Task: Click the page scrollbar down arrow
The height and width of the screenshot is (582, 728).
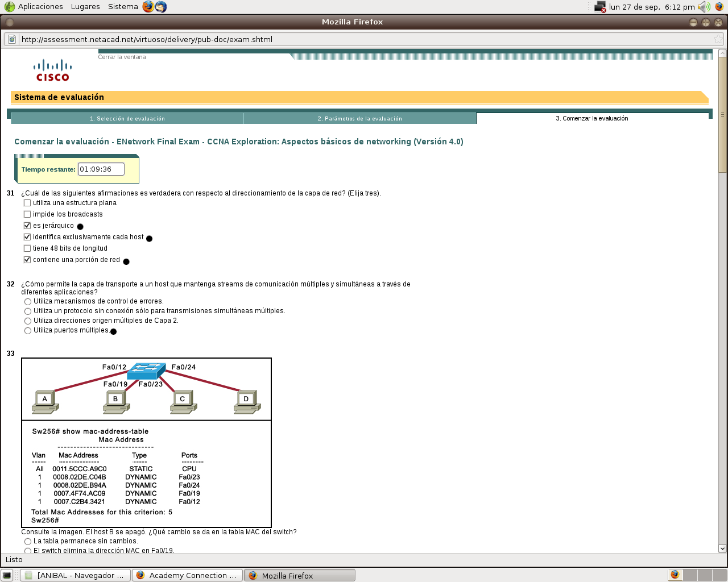Action: (723, 548)
